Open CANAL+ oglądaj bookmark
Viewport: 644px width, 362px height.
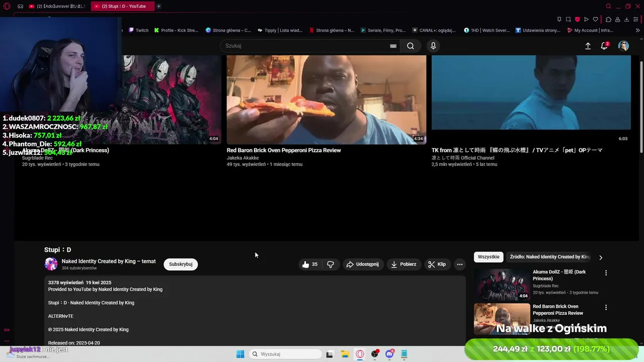(434, 30)
